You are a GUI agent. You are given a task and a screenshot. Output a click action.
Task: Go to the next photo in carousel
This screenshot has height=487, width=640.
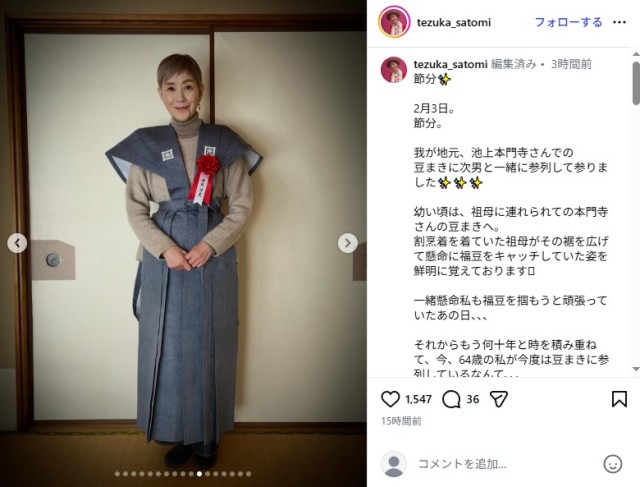tap(347, 243)
